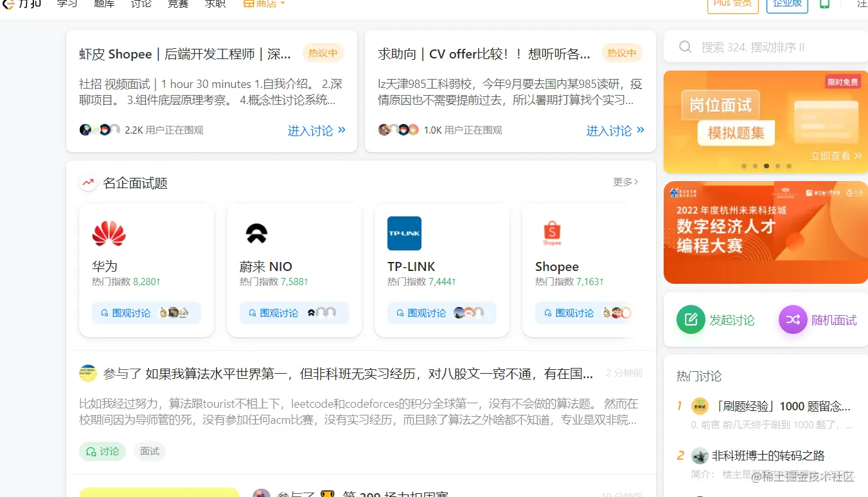Viewport: 868px width, 497px height.
Task: Click avatar beside 「刷题经验」1000 题留念
Action: coord(700,406)
